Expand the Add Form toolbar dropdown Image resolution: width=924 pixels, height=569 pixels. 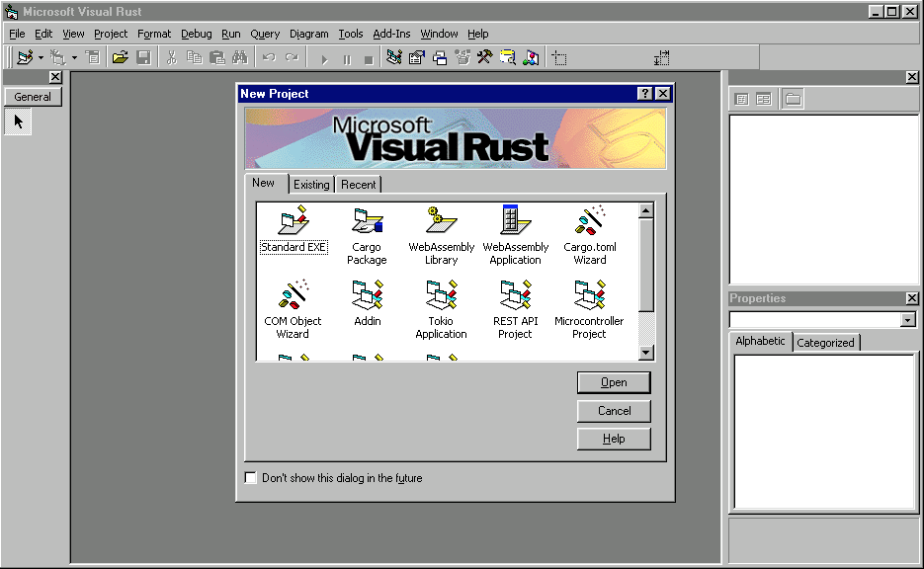pos(73,57)
